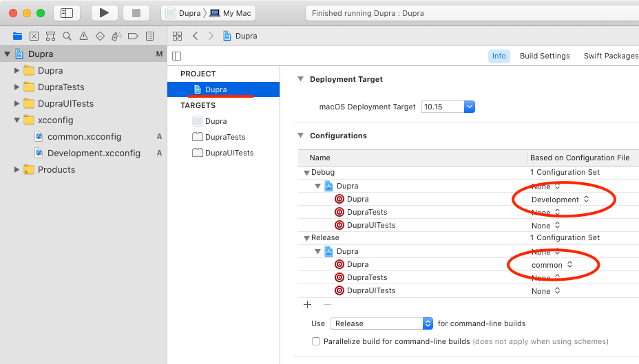Viewport: 639px width, 364px height.
Task: Click the Run (play) button
Action: [104, 13]
